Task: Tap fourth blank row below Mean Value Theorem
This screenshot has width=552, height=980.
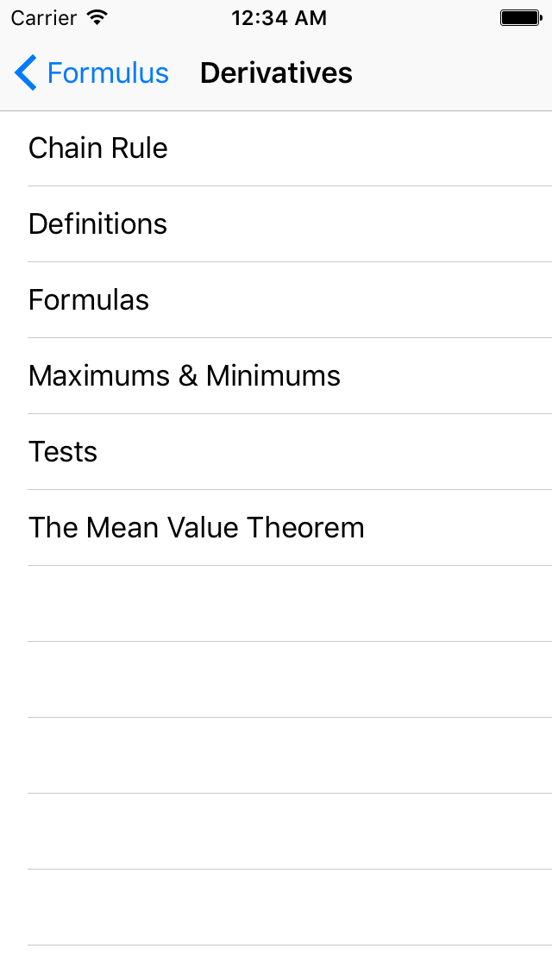Action: pos(276,832)
